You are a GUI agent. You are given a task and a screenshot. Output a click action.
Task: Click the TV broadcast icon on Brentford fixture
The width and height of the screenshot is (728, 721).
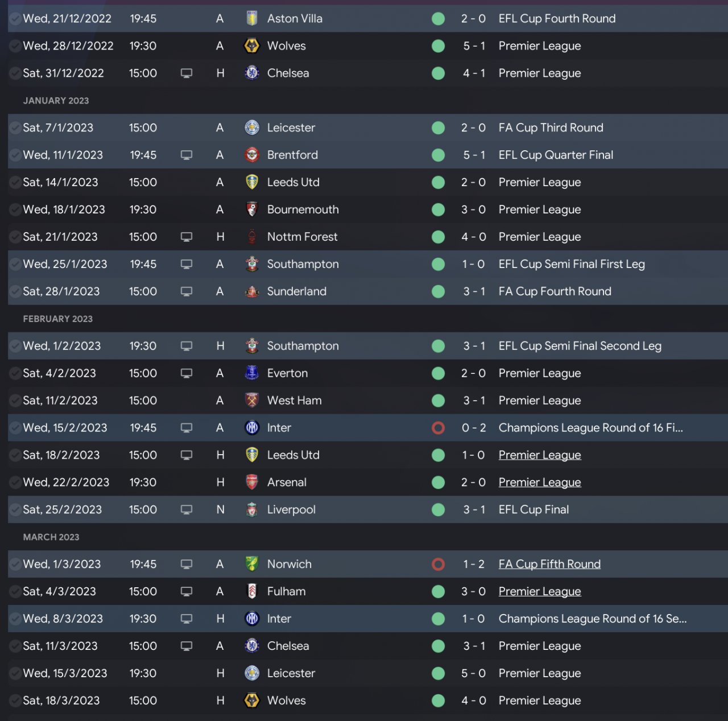(x=187, y=155)
